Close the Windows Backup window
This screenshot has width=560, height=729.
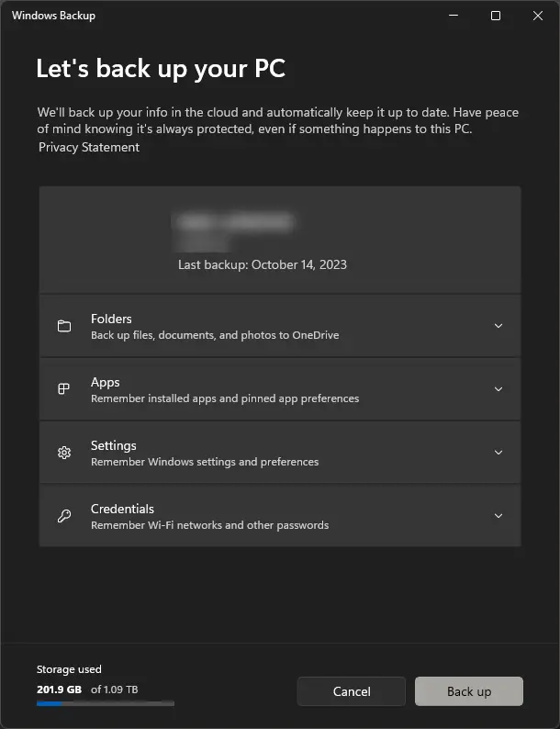538,16
